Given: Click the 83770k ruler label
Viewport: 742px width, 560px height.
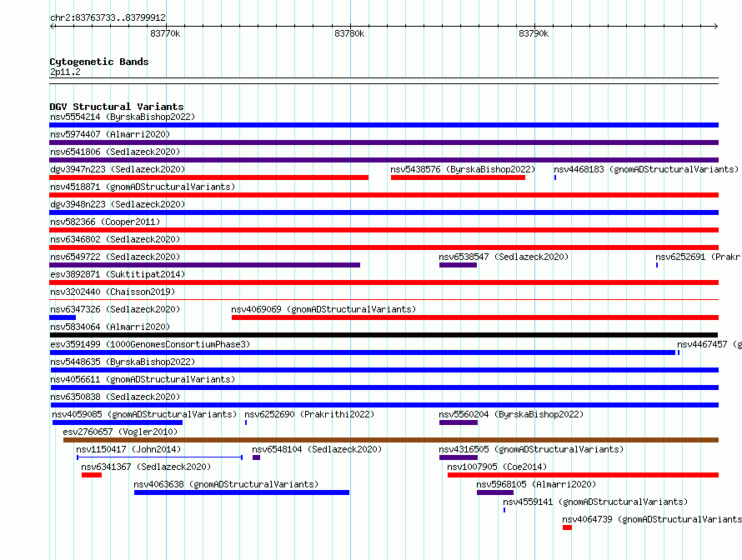Looking at the screenshot, I should click(x=165, y=33).
